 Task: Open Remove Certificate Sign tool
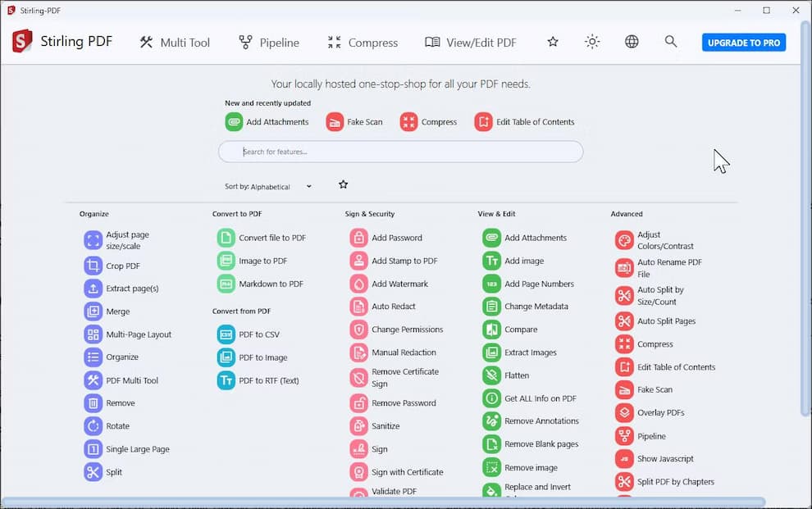point(395,378)
